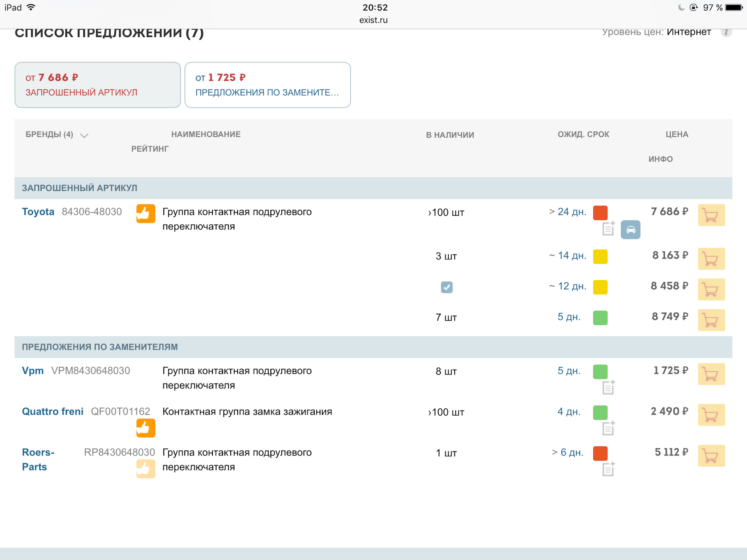
Task: Select article number 84306-48030
Action: [x=92, y=212]
